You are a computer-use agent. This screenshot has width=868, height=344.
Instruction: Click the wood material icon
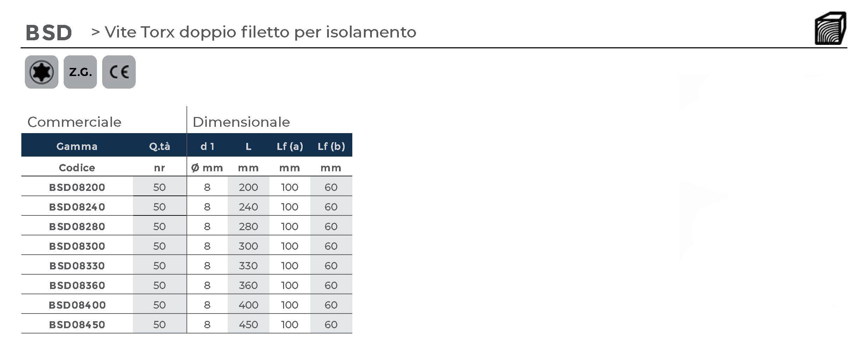tap(830, 28)
